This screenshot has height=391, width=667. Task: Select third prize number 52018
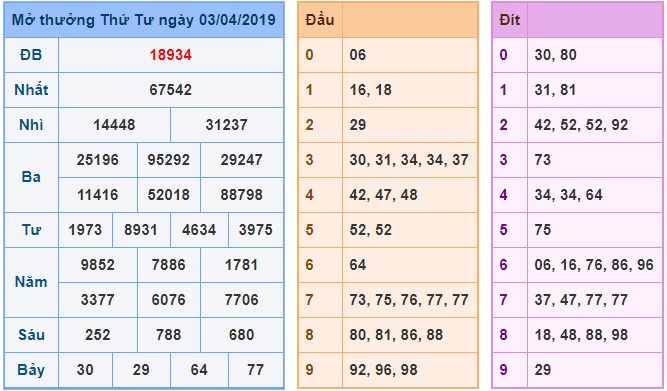(x=168, y=195)
